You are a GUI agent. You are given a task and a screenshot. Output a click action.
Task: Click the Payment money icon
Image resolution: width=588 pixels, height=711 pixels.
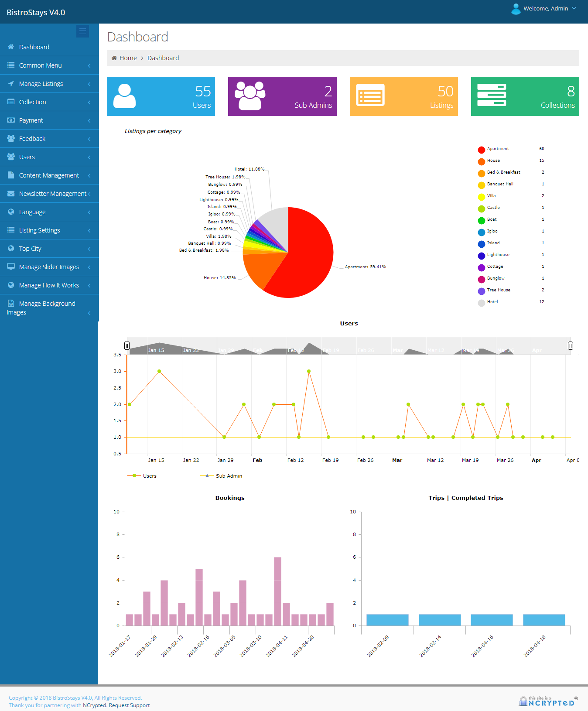tap(11, 120)
